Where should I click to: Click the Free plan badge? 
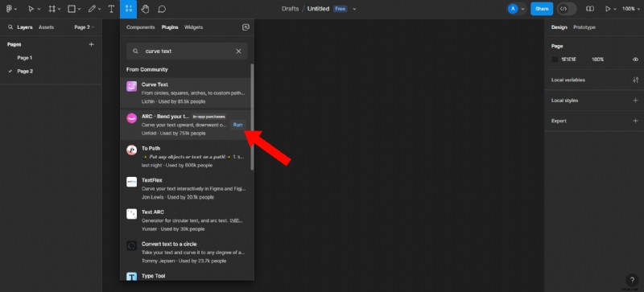(x=340, y=9)
